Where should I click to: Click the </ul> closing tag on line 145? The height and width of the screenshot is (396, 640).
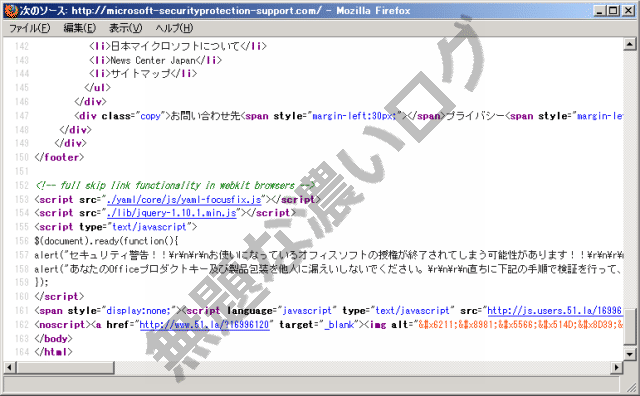click(98, 88)
